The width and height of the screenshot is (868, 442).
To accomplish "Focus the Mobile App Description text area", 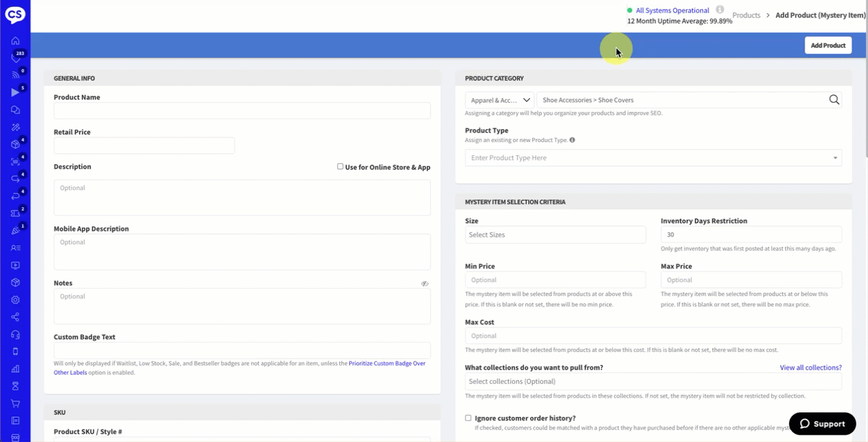I will (242, 251).
